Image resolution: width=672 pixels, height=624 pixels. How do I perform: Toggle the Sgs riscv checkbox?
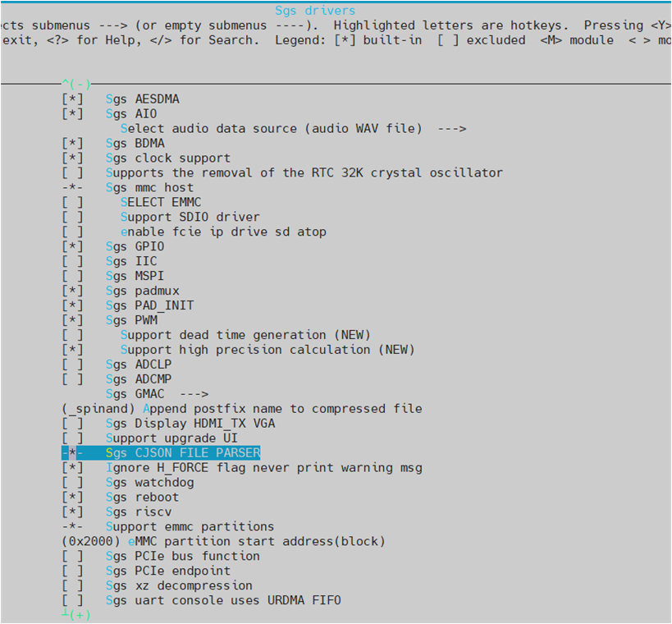[72, 512]
